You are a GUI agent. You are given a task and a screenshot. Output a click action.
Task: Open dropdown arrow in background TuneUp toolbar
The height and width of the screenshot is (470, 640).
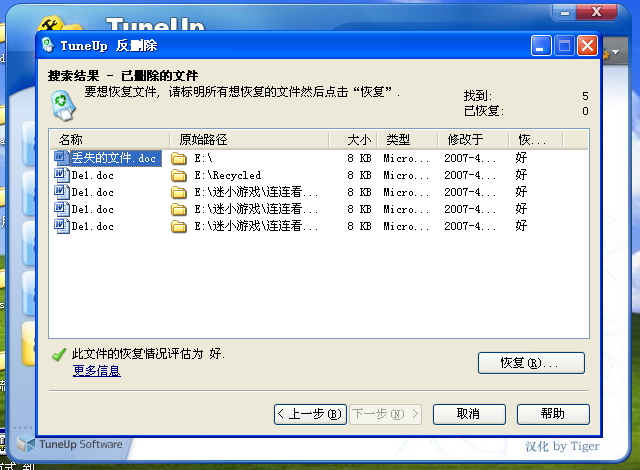click(x=616, y=52)
